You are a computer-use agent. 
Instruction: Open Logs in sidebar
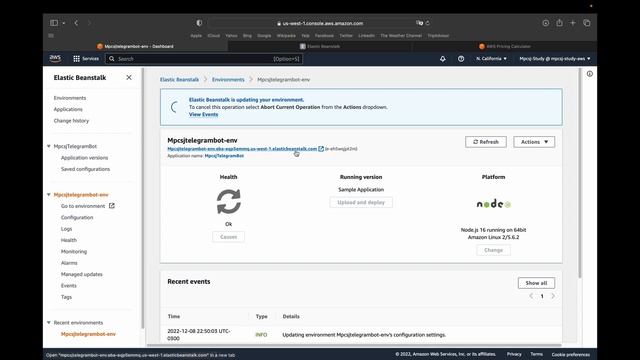(x=66, y=229)
